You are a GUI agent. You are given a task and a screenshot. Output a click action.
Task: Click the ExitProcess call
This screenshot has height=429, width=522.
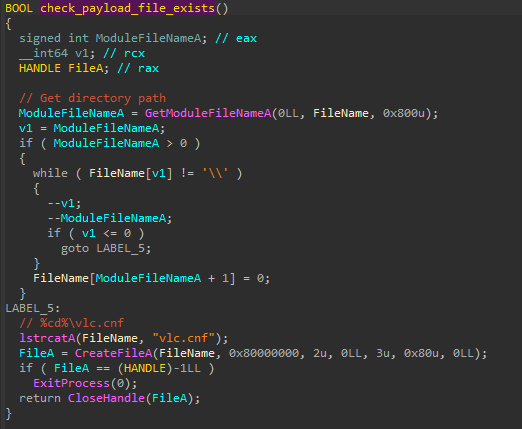(x=71, y=383)
